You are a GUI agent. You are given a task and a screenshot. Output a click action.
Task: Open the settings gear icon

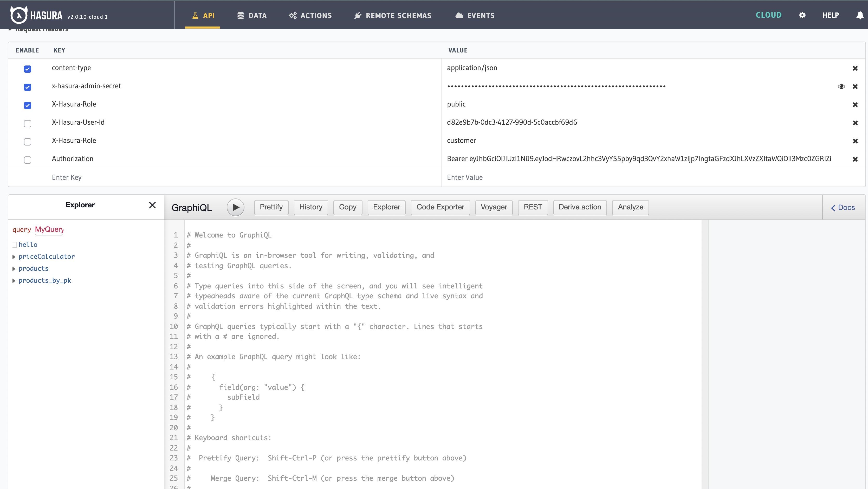point(802,15)
